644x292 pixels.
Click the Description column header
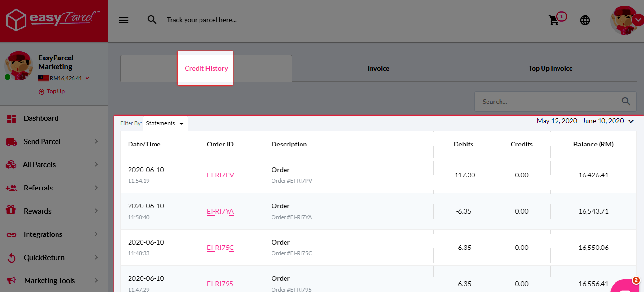coord(289,144)
